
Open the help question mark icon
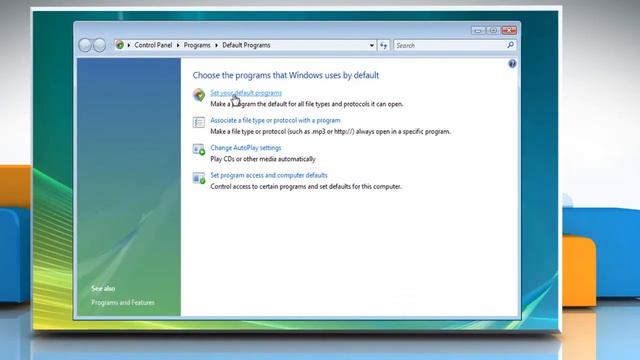pos(512,64)
